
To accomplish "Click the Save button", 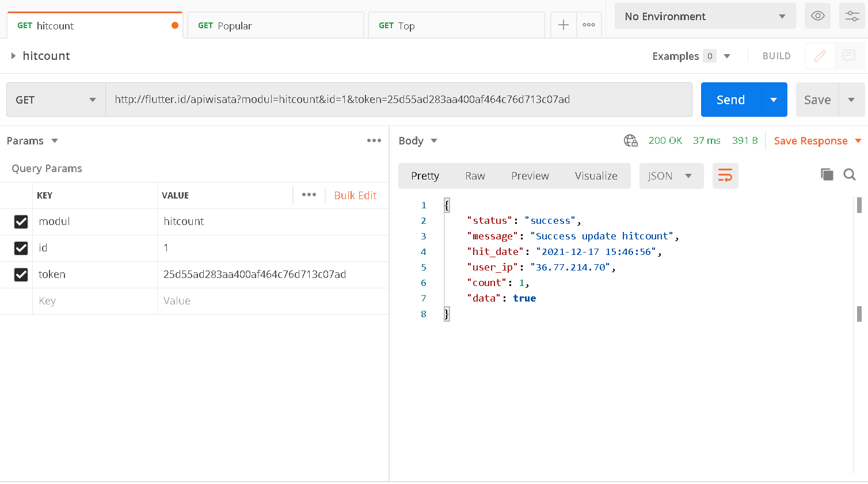I will pyautogui.click(x=817, y=100).
